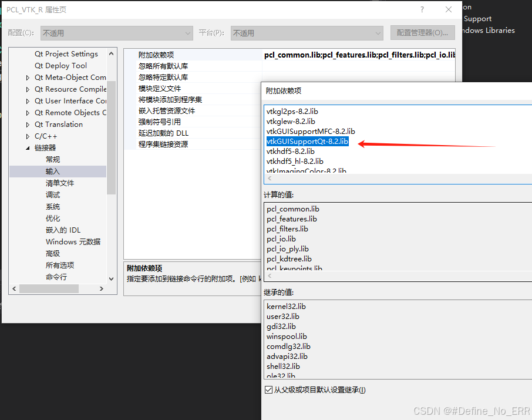Select vtkglew-8.2.lib in the dependencies list
The image size is (532, 420).
click(x=293, y=121)
